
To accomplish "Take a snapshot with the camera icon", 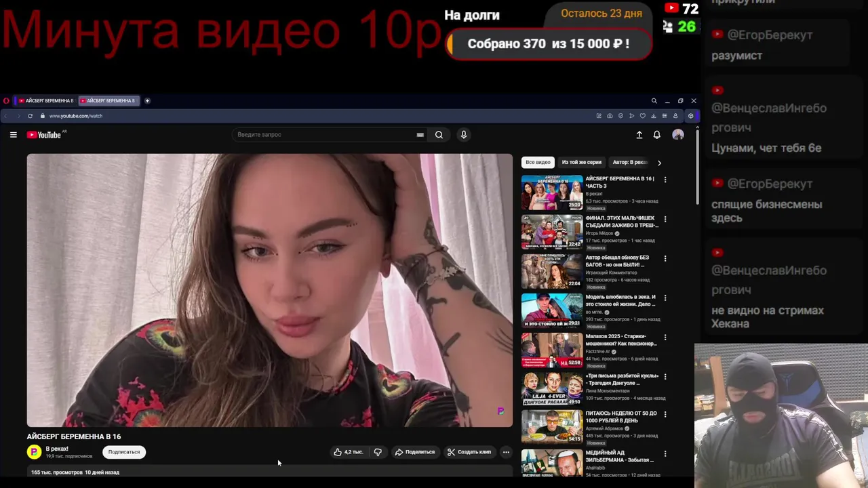I will pyautogui.click(x=610, y=116).
